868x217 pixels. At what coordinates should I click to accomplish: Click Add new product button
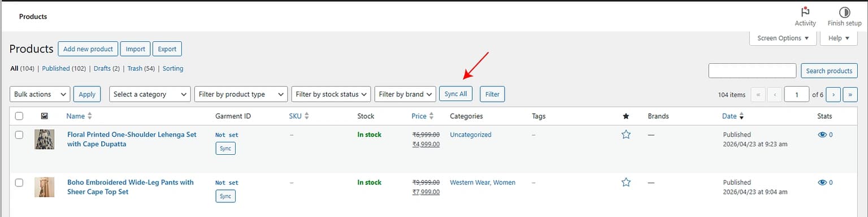point(88,49)
